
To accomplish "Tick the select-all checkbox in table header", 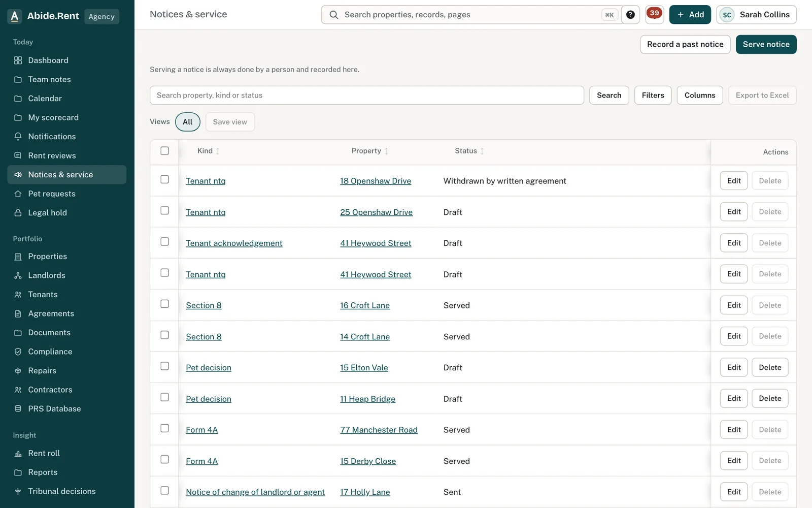I will pos(164,151).
